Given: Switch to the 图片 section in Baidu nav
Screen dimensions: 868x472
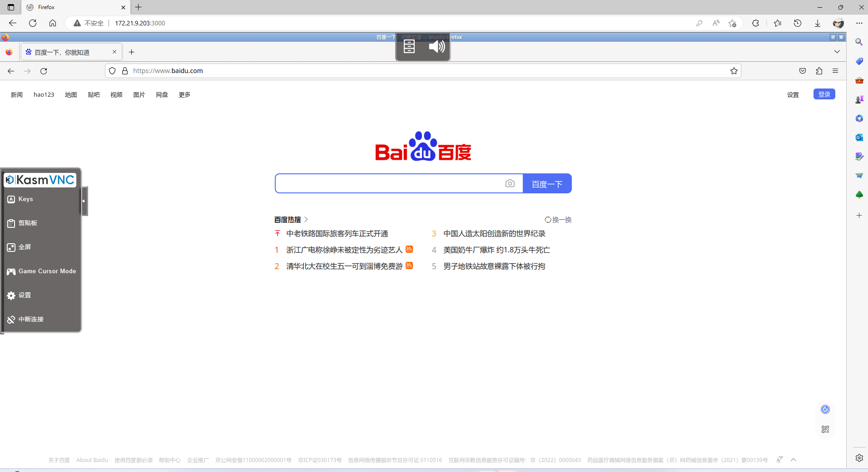Looking at the screenshot, I should (x=139, y=94).
